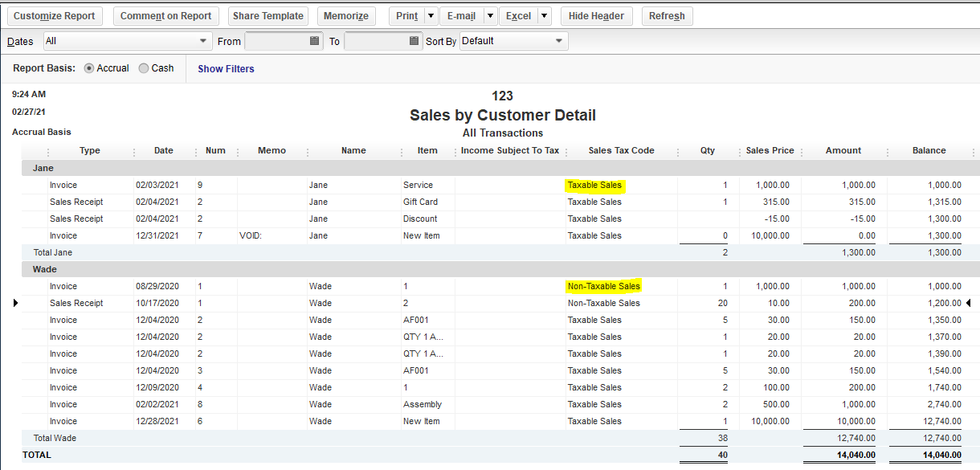Click the highlighted Taxable Sales cell for Jane's invoice

tap(594, 185)
